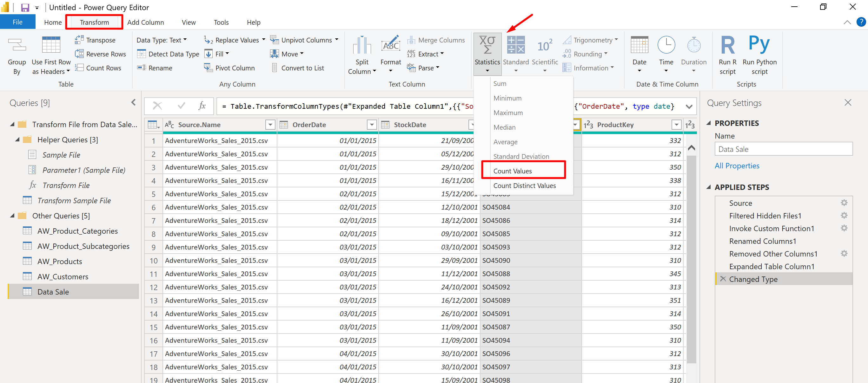The height and width of the screenshot is (383, 868).
Task: Select Count Distinct Values menu item
Action: (x=524, y=185)
